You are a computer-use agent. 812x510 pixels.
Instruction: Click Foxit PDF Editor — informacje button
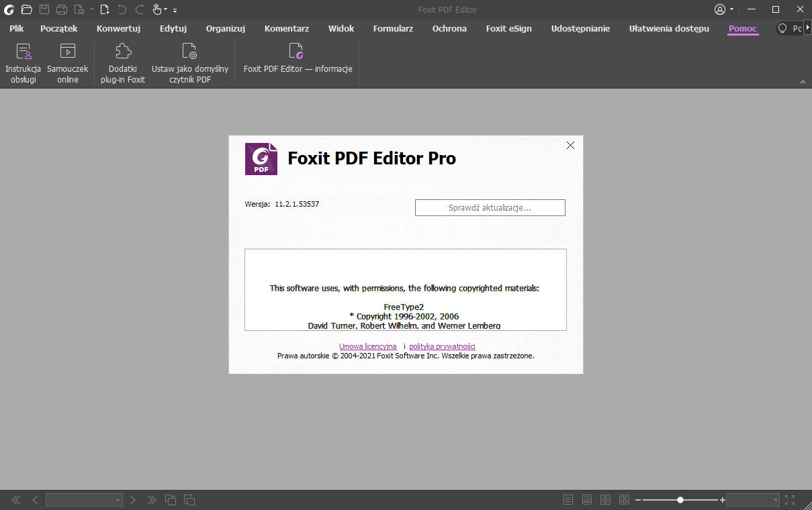coord(298,59)
